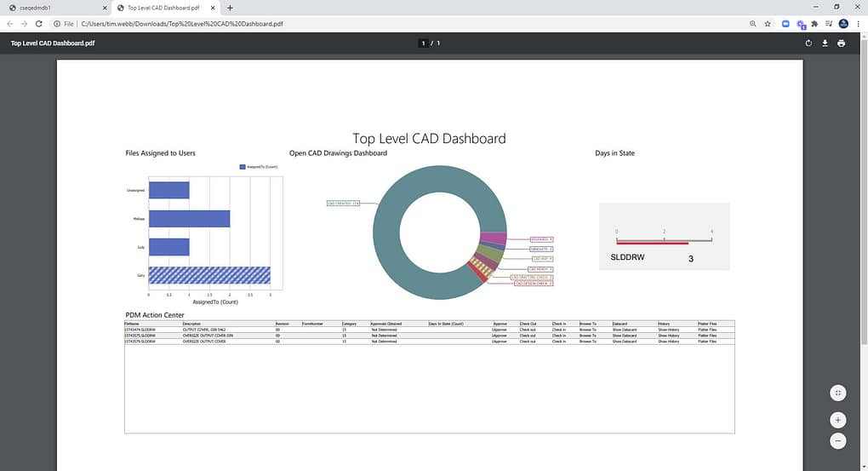
Task: Download the PDF with the download icon
Action: [x=825, y=43]
